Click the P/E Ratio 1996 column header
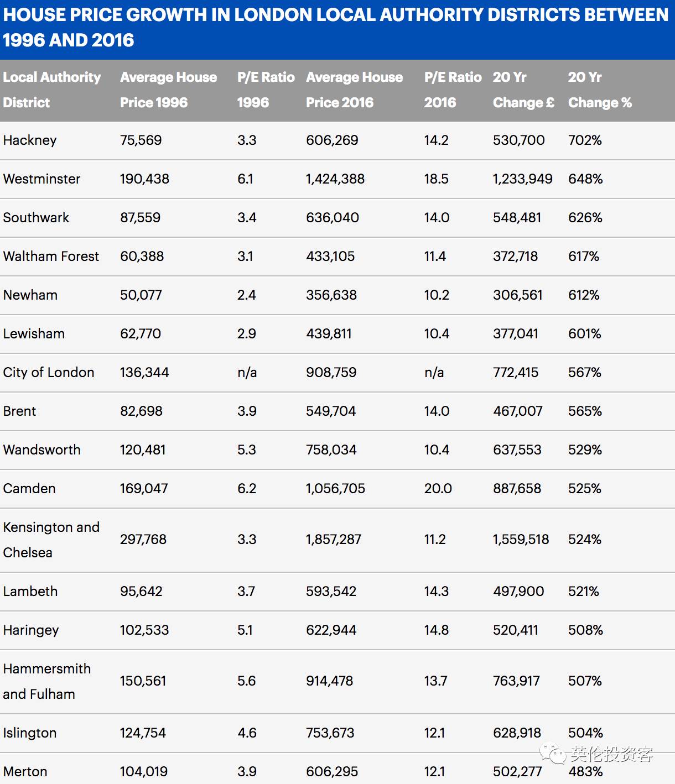This screenshot has width=675, height=784. (x=266, y=90)
